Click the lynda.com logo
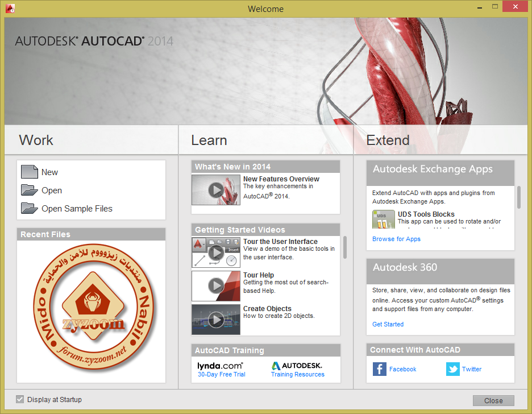 220,366
